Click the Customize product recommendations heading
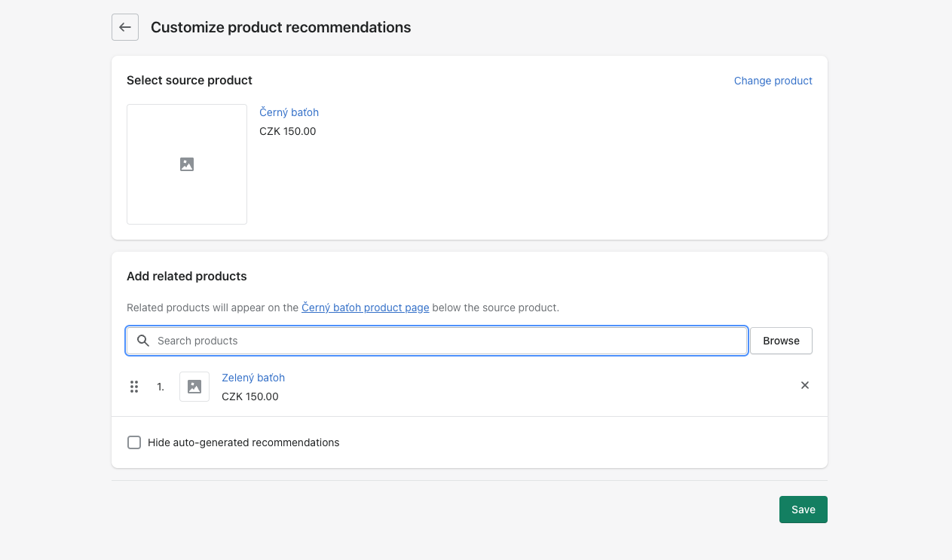Viewport: 952px width, 560px height. click(280, 27)
